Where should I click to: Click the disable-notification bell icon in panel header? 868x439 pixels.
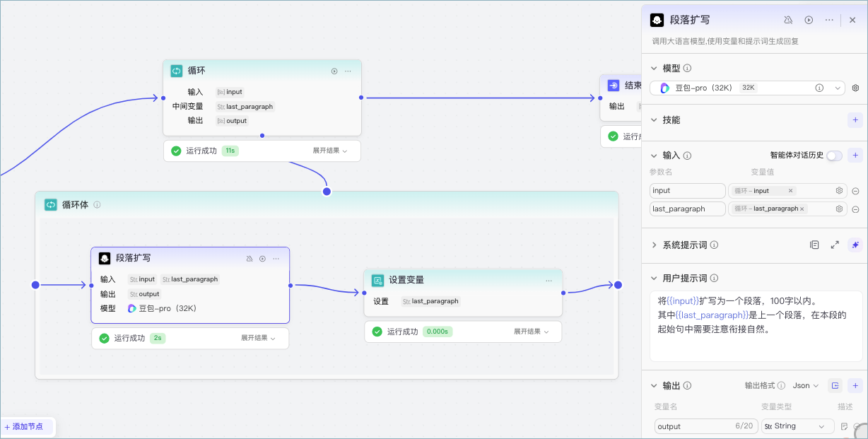(x=788, y=21)
